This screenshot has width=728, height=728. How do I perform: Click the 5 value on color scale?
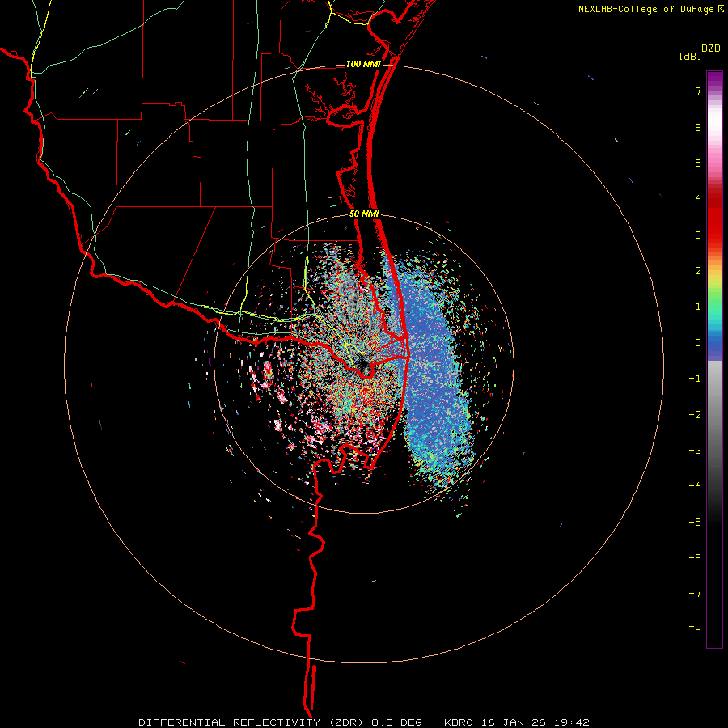tap(698, 163)
